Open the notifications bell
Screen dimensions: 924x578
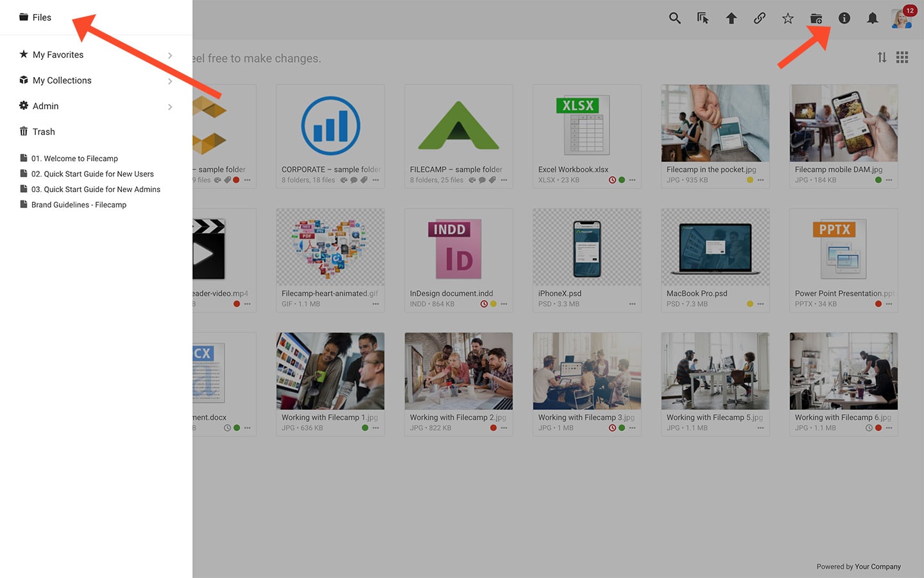coord(872,19)
